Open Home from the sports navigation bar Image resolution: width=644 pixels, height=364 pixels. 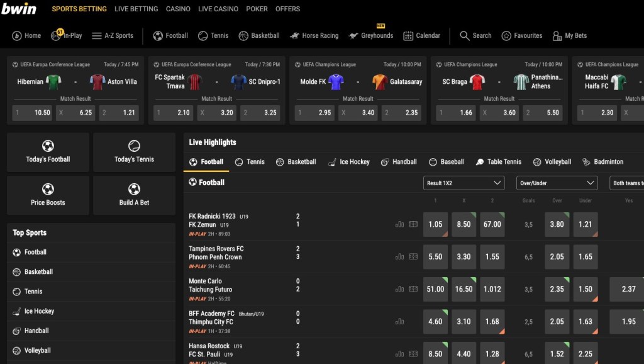[x=26, y=36]
